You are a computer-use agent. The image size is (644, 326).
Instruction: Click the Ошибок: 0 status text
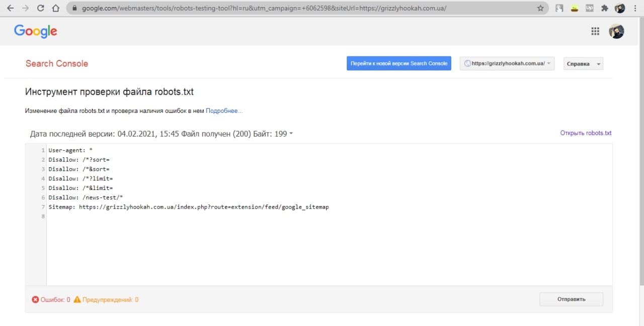point(55,300)
